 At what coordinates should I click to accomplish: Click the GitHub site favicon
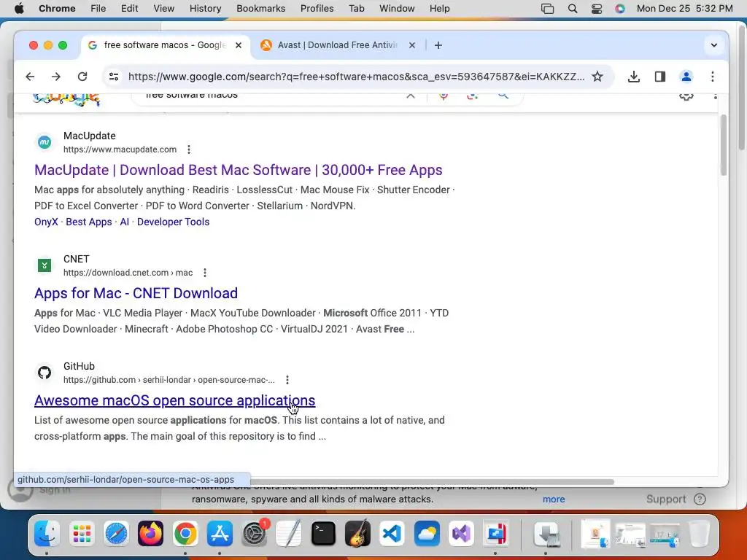tap(44, 373)
